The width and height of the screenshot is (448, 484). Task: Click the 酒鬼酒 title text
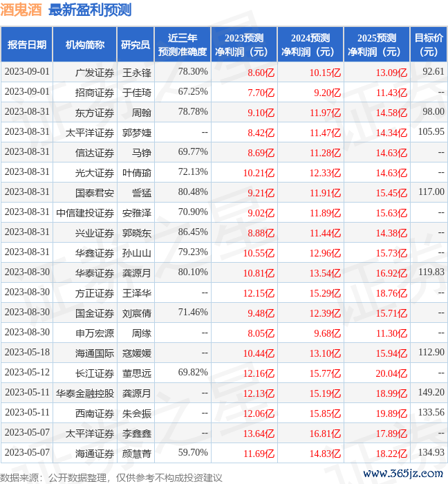pos(21,10)
